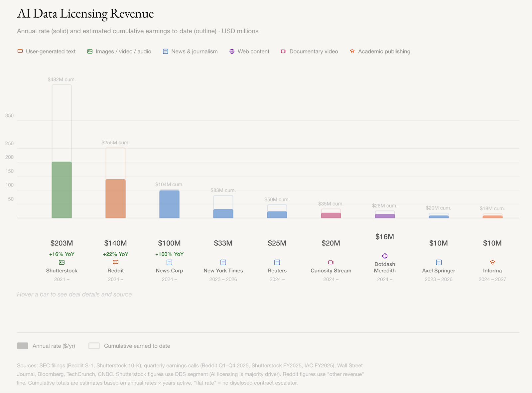The image size is (532, 393).
Task: Select the news icon above New York Times
Action: (x=223, y=262)
